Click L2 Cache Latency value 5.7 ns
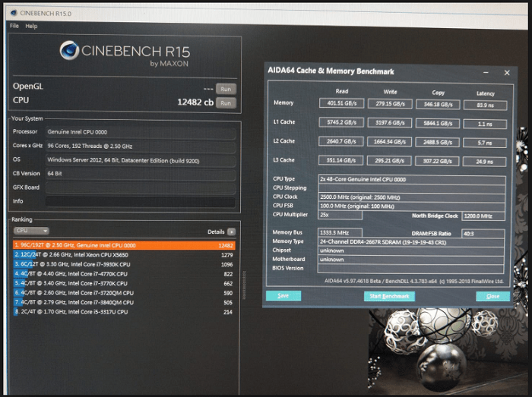 coord(485,143)
